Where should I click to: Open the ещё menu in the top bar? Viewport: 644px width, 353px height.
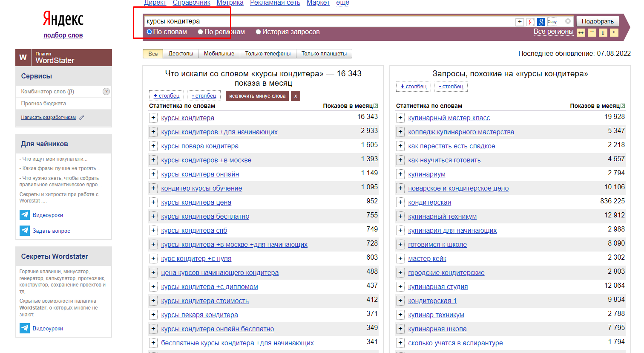coord(342,3)
